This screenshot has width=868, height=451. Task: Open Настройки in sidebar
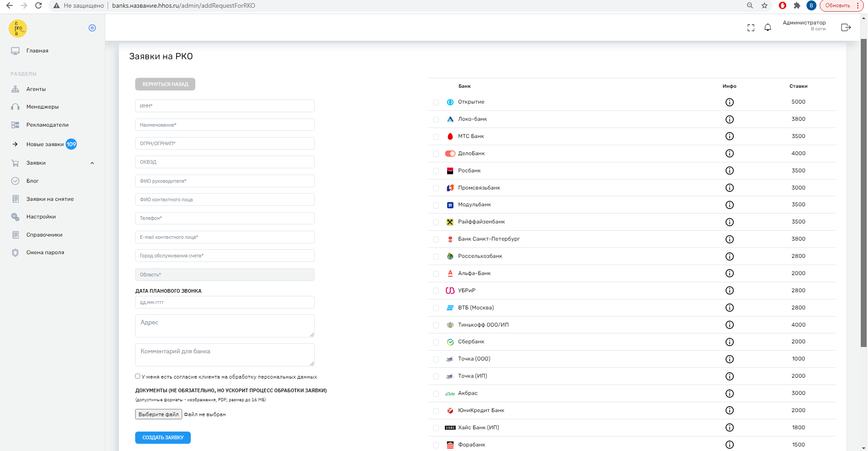[x=41, y=217]
